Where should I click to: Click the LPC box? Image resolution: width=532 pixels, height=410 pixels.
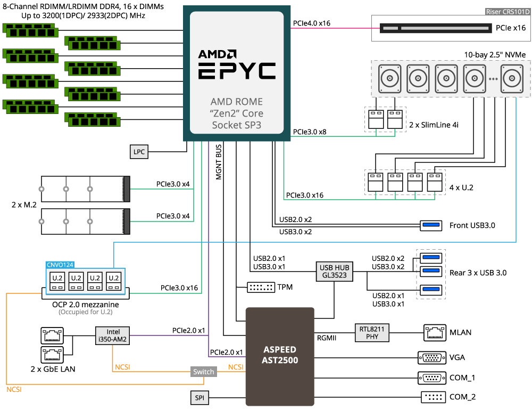139,152
